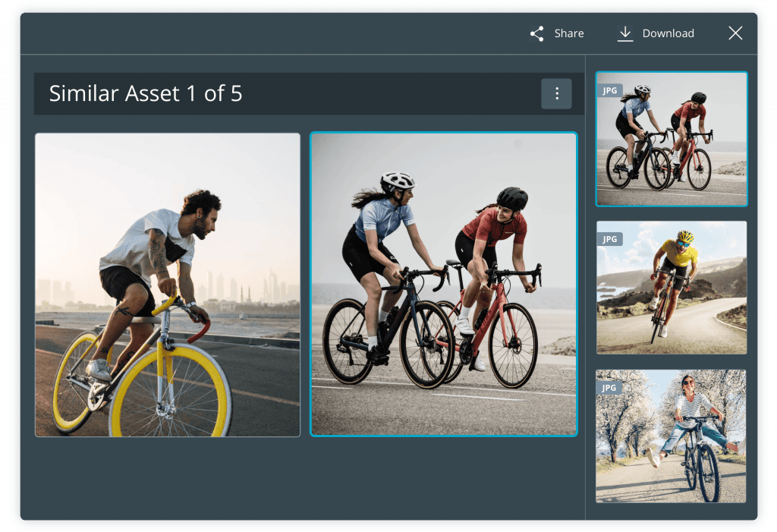Click the Share network icon
The width and height of the screenshot is (777, 532).
pyautogui.click(x=537, y=33)
